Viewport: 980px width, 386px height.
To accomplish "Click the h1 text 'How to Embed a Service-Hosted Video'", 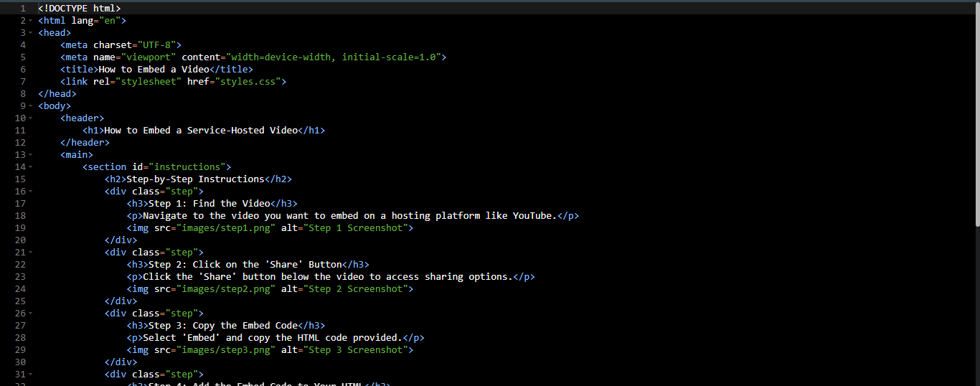I will [x=201, y=131].
